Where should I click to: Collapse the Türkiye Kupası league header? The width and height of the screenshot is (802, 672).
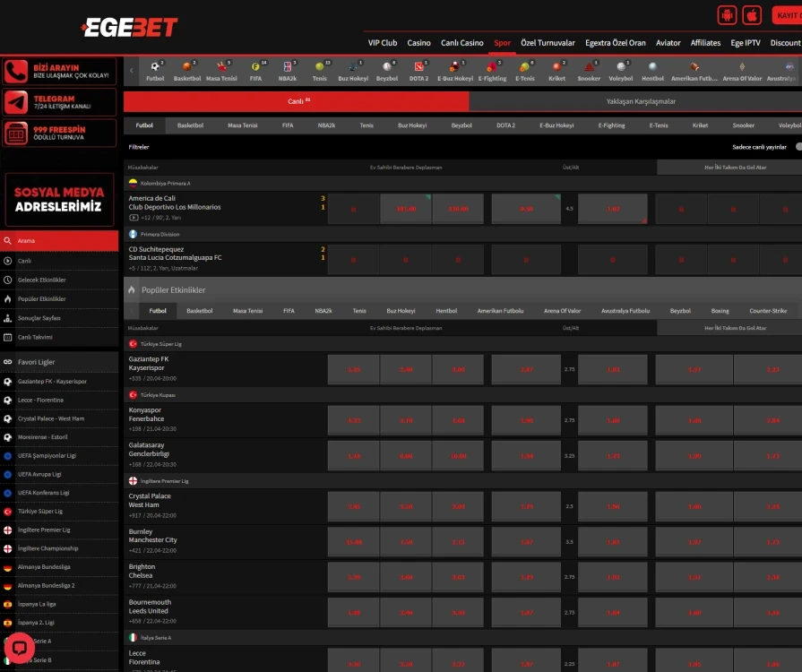tap(463, 395)
